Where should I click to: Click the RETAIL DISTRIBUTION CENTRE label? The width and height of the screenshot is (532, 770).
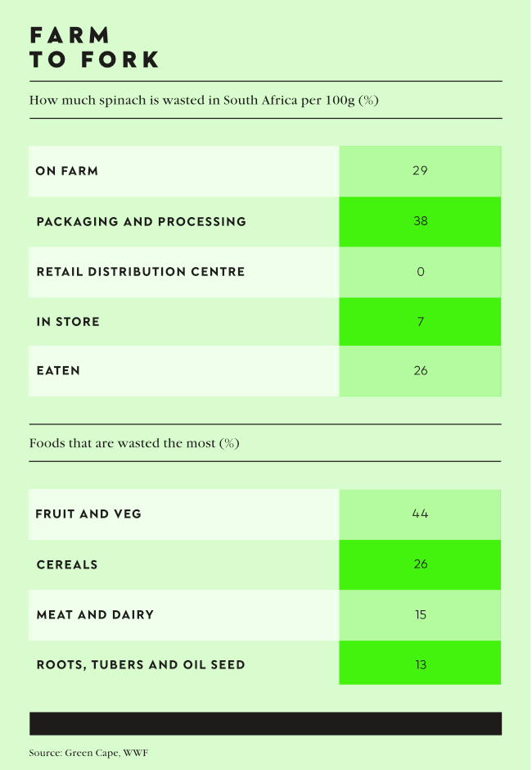(141, 271)
